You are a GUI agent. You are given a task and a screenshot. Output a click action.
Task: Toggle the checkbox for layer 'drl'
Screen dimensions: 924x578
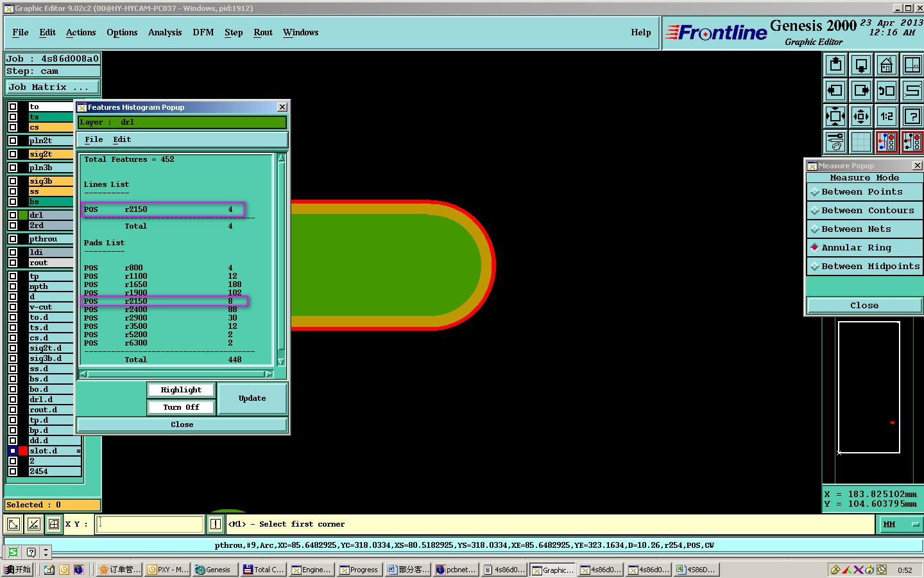tap(13, 215)
